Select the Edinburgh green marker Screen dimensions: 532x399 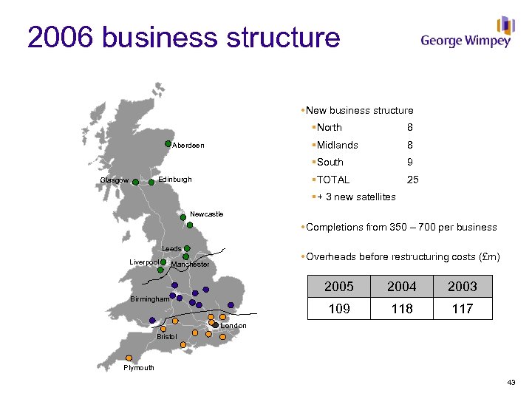[x=151, y=183]
